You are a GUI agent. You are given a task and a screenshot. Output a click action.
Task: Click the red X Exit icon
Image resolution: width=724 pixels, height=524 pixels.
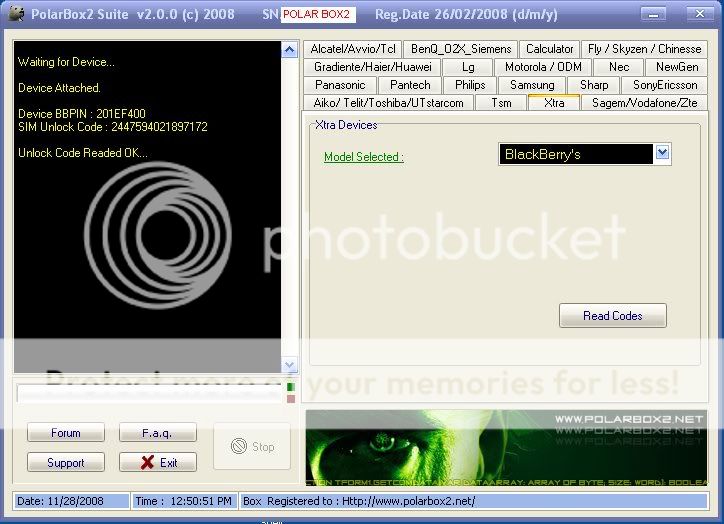pyautogui.click(x=147, y=463)
